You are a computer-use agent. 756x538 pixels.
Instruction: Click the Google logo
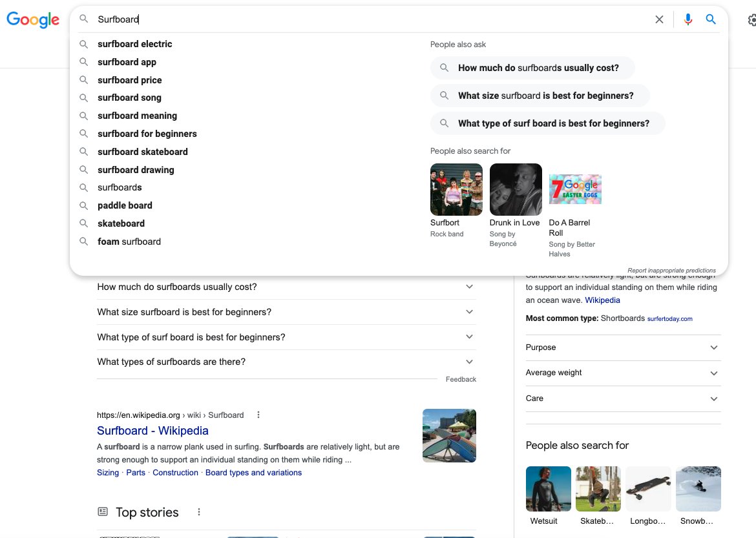click(33, 19)
